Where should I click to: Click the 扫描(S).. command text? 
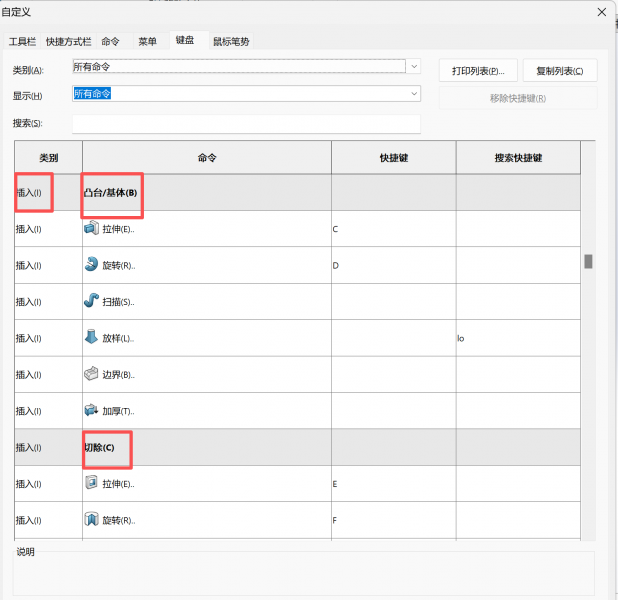(x=118, y=302)
